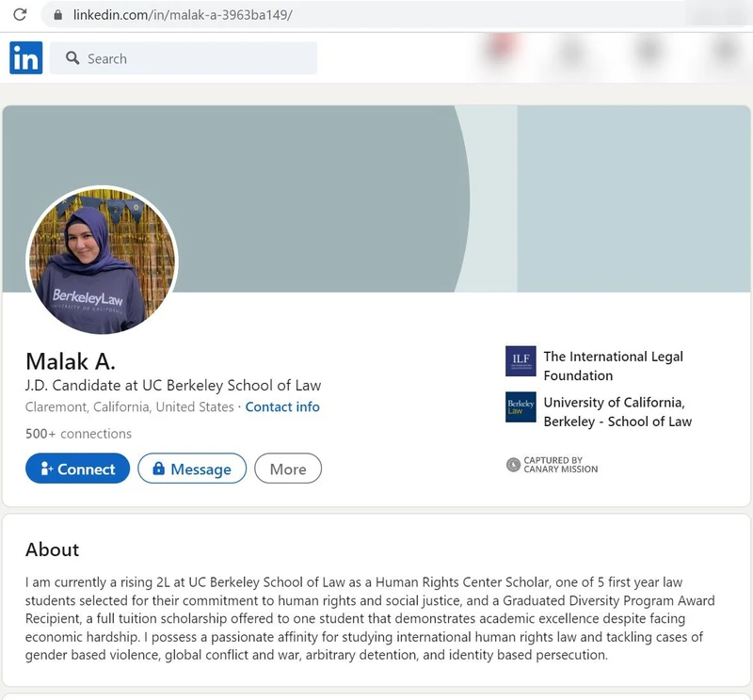Click the Connect button
This screenshot has width=753, height=700.
pos(78,469)
